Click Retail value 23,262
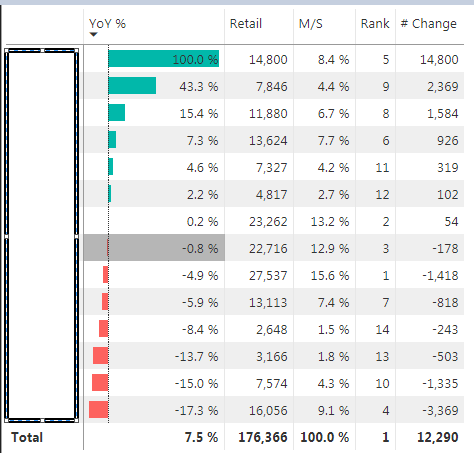 coord(268,222)
